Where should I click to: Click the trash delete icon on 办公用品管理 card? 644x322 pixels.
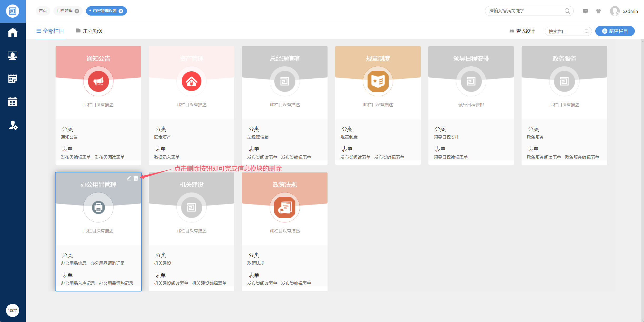[x=136, y=179]
